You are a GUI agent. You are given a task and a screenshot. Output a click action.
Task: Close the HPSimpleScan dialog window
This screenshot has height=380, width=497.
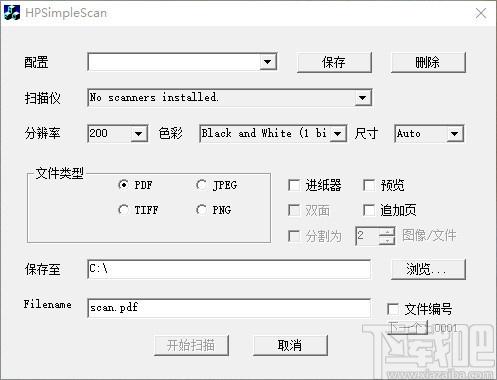click(x=481, y=13)
